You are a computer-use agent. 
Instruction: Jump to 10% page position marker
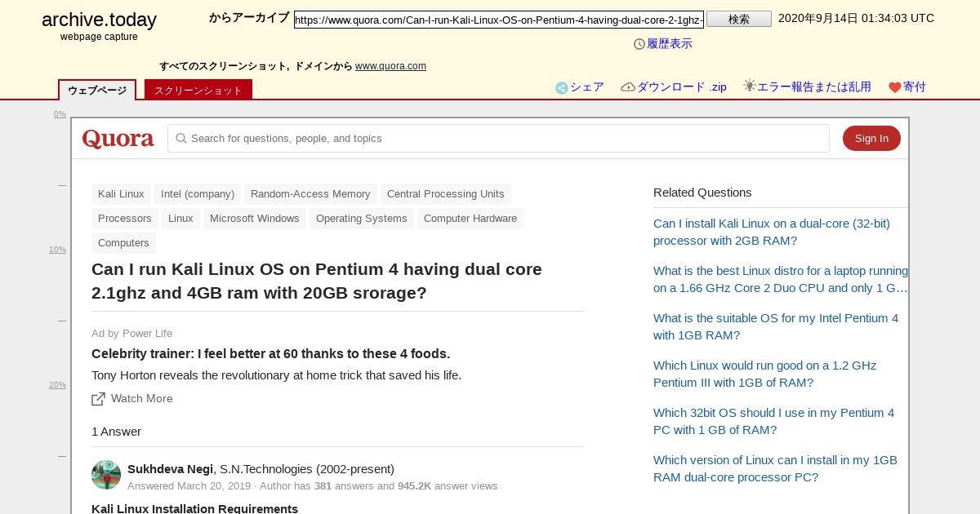tap(57, 250)
